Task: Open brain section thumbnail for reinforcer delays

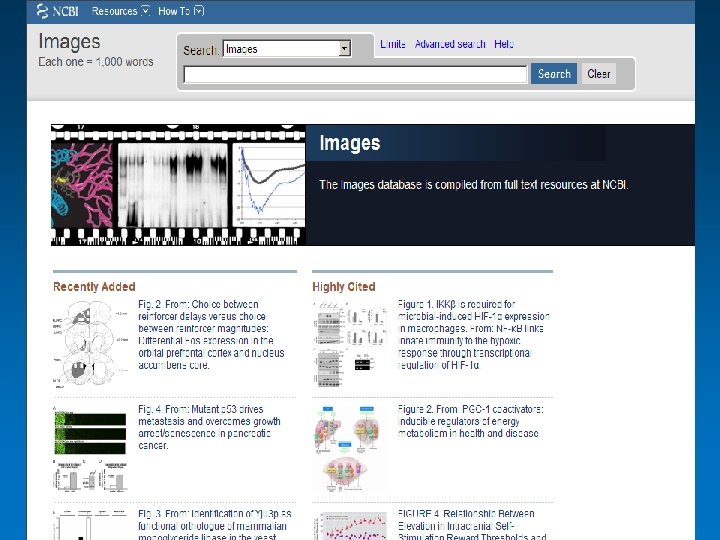Action: coord(90,344)
